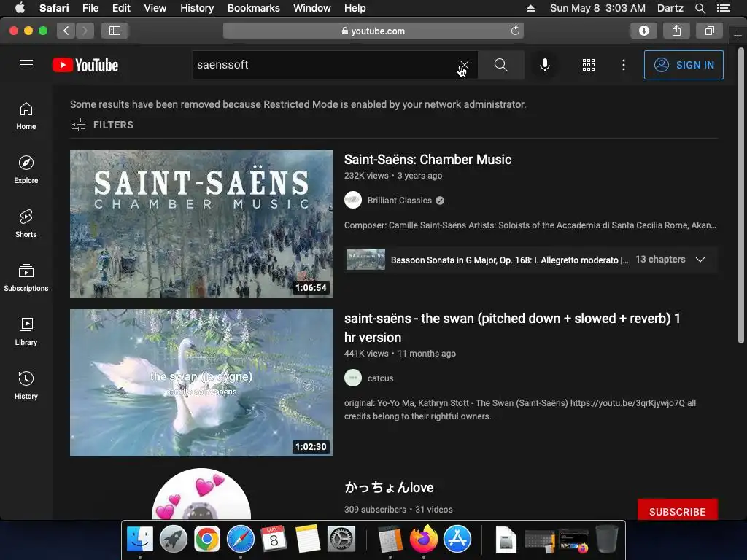The height and width of the screenshot is (560, 747).
Task: Open the swan pitched down video title
Action: (x=512, y=327)
